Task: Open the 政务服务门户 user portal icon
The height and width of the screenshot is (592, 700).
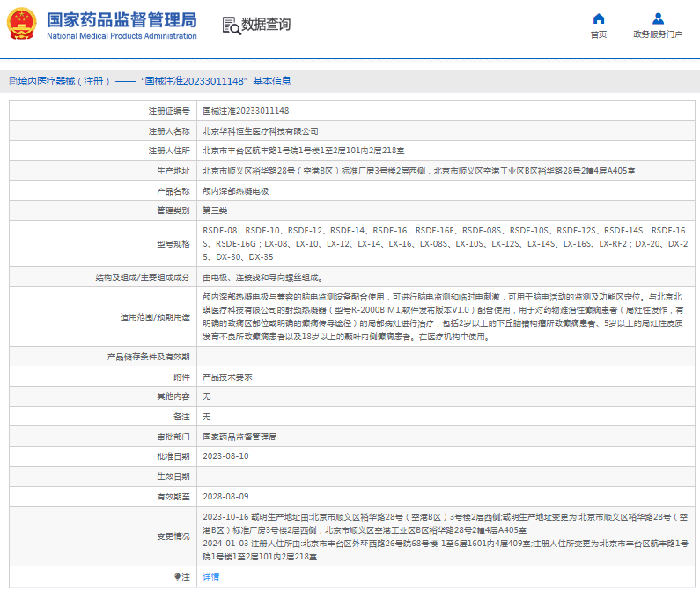Action: 658,18
